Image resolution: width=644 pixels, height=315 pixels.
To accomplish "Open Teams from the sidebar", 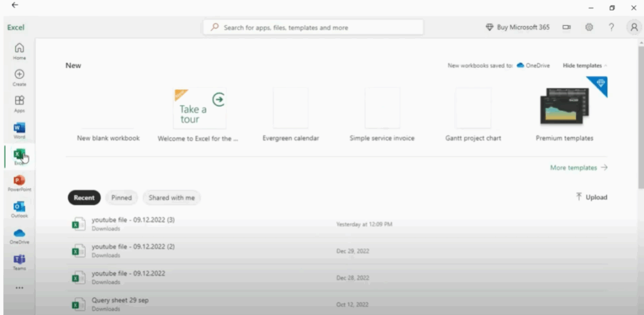I will click(19, 262).
